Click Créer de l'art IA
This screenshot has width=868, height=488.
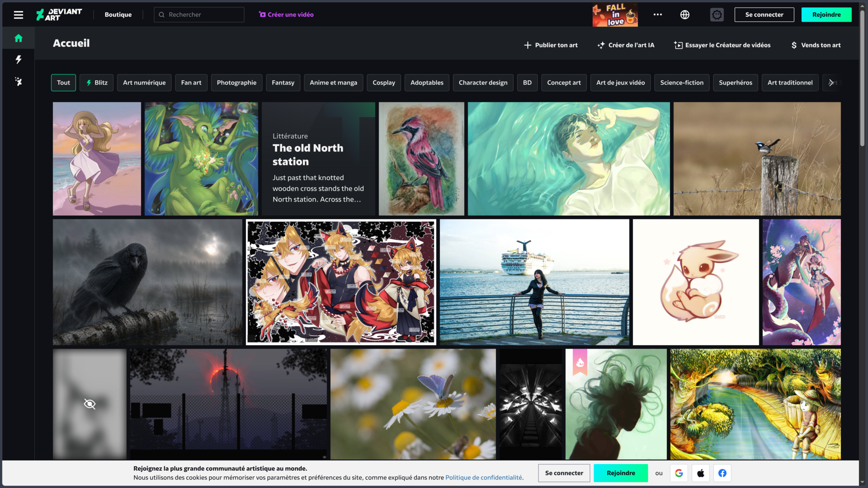click(626, 45)
